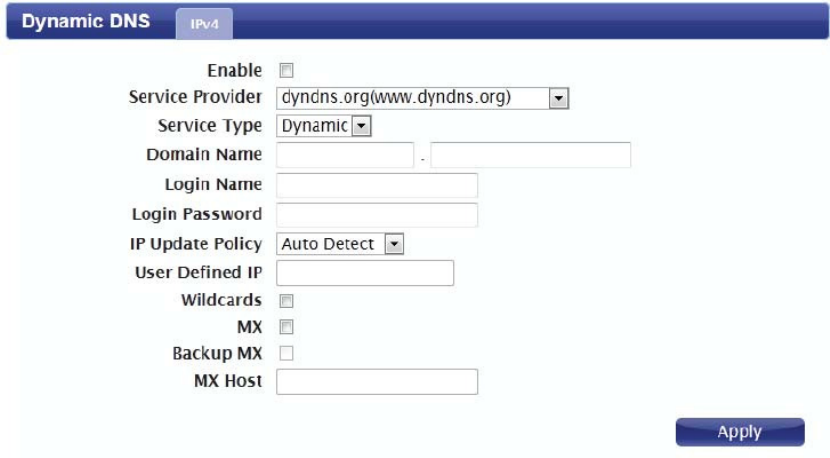830x458 pixels.
Task: Check the MX checkbox
Action: pos(287,327)
